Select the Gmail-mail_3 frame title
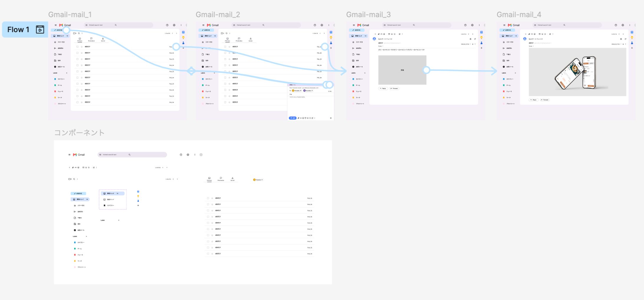This screenshot has height=300, width=644. click(368, 14)
